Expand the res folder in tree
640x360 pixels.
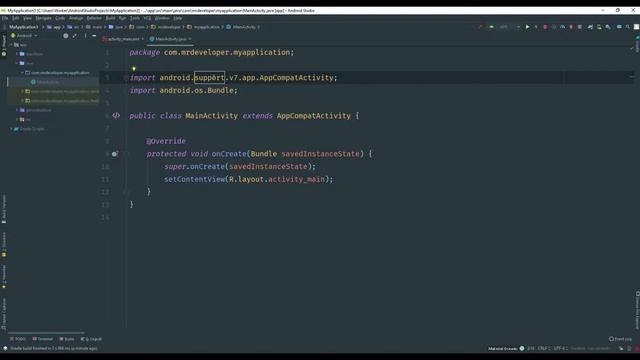click(x=17, y=120)
